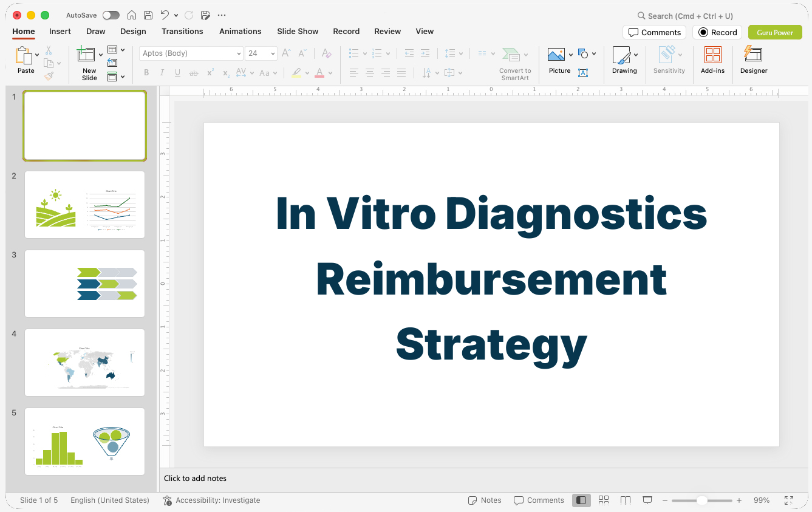Viewport: 812px width, 512px height.
Task: Toggle bold formatting
Action: pyautogui.click(x=146, y=73)
